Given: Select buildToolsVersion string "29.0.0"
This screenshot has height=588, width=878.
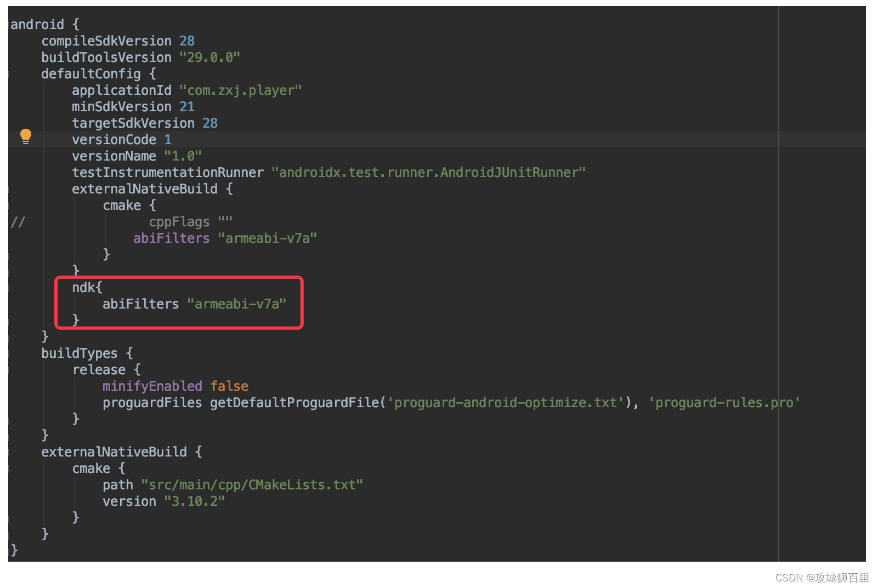Looking at the screenshot, I should coord(210,58).
